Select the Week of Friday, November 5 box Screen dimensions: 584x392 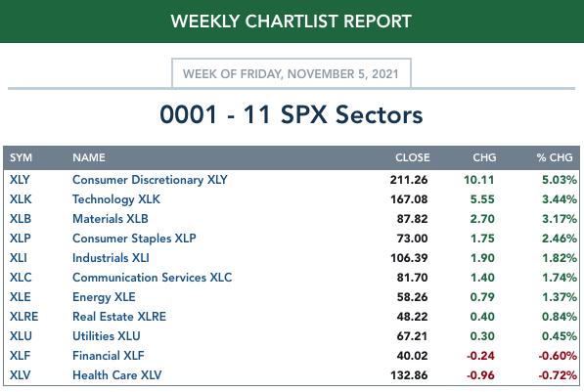tap(292, 73)
